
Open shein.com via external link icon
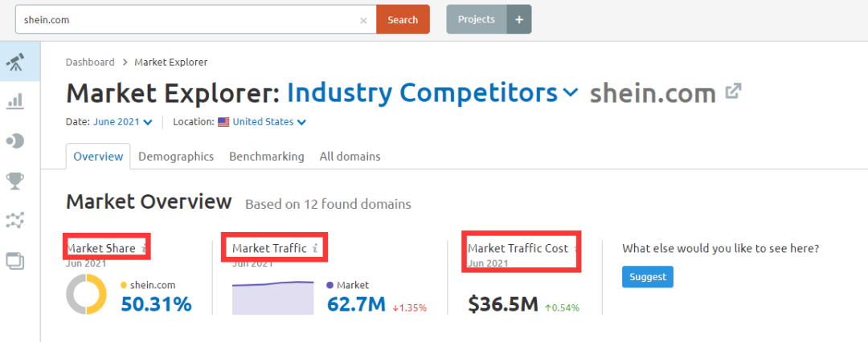click(732, 92)
